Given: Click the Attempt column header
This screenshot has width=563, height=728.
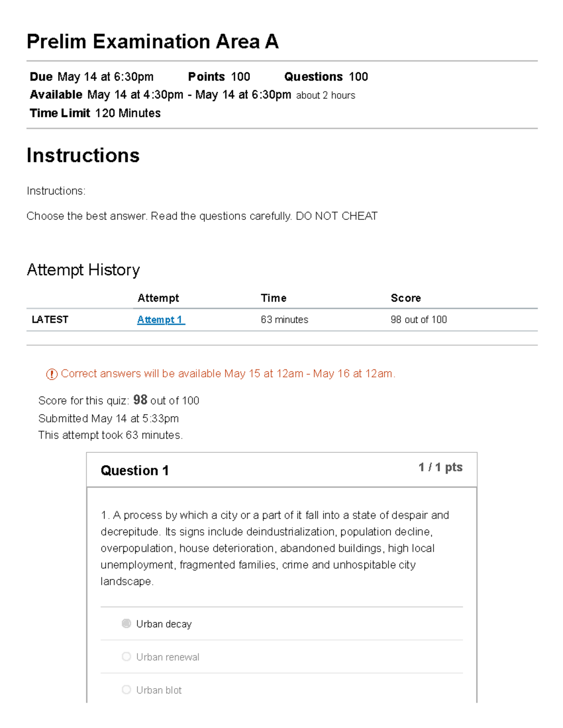Looking at the screenshot, I should 158,298.
